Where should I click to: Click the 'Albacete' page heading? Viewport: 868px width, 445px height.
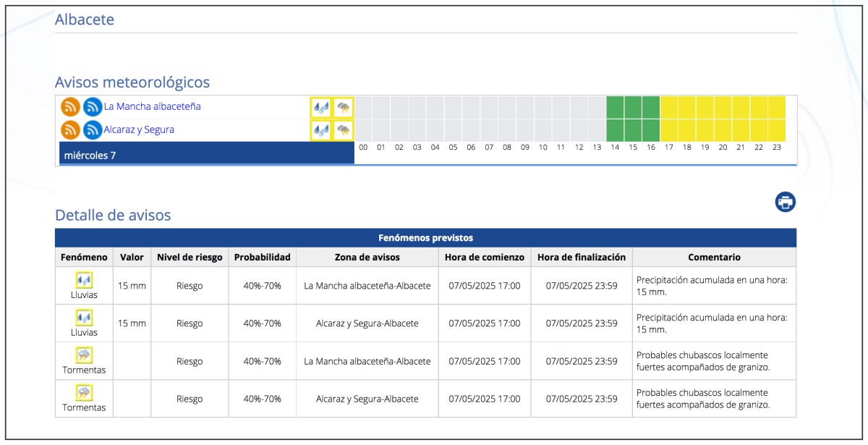point(85,20)
